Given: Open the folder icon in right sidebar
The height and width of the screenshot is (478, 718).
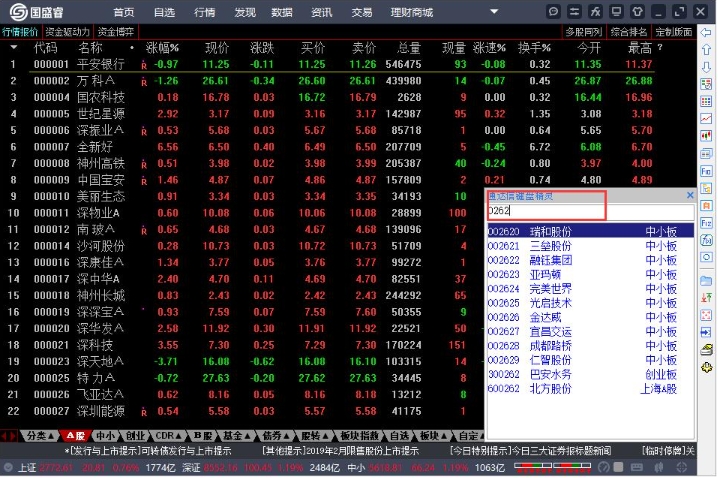Looking at the screenshot, I should pos(707,280).
